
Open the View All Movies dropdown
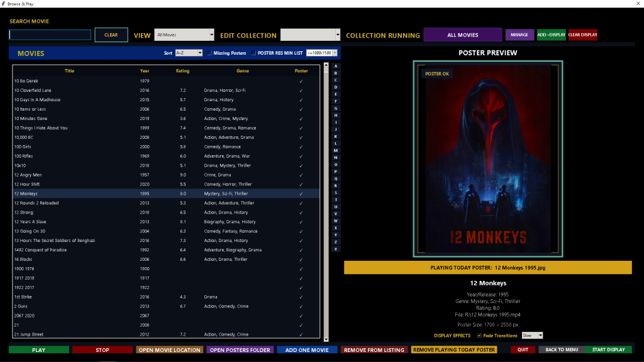[x=184, y=35]
